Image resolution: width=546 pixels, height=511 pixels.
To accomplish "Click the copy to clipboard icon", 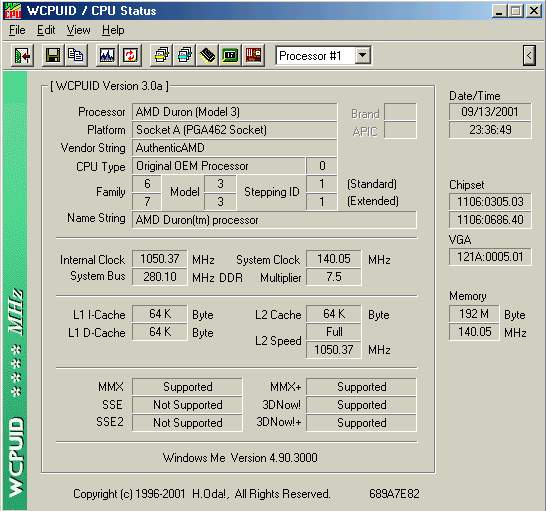I will (x=76, y=55).
